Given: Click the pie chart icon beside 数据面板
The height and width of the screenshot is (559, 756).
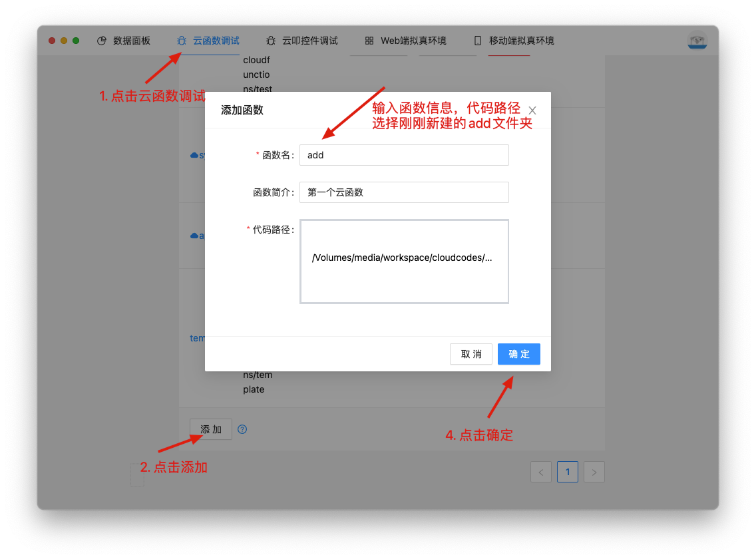Looking at the screenshot, I should (102, 41).
